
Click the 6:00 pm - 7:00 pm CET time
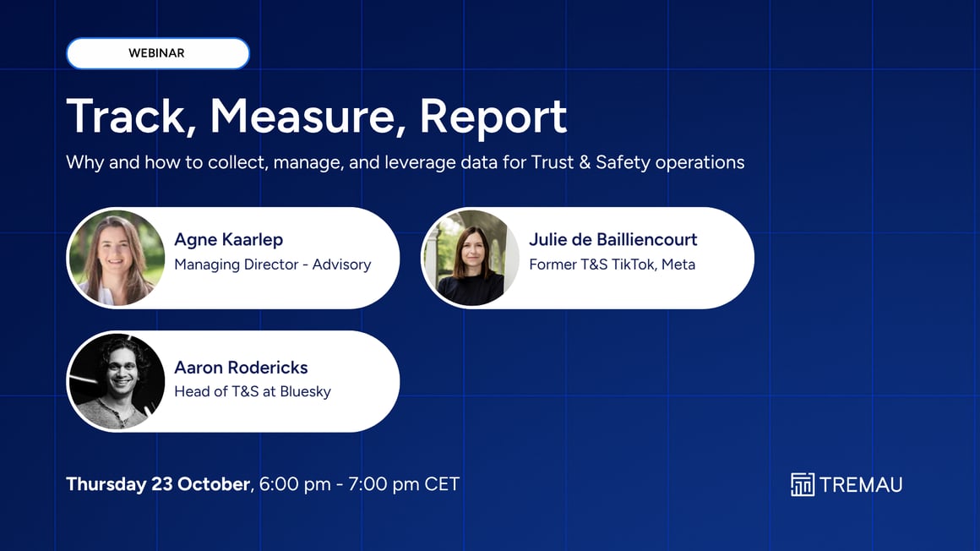point(359,484)
